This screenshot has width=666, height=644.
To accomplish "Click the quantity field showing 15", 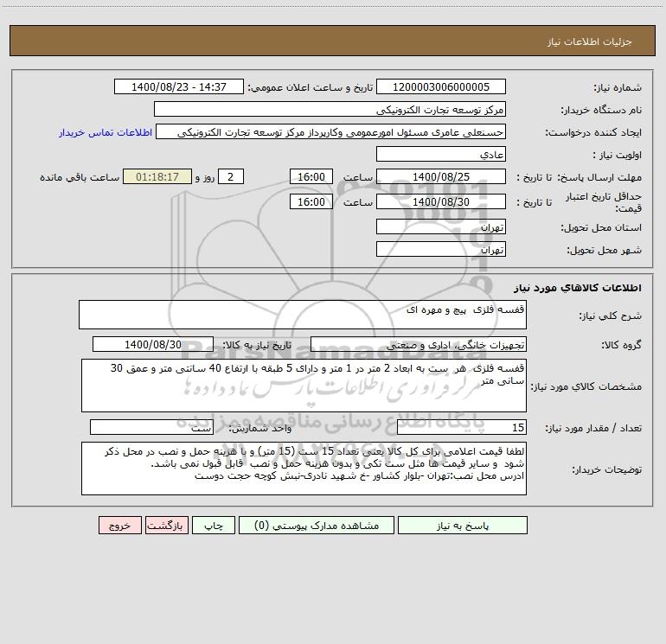I will [462, 427].
